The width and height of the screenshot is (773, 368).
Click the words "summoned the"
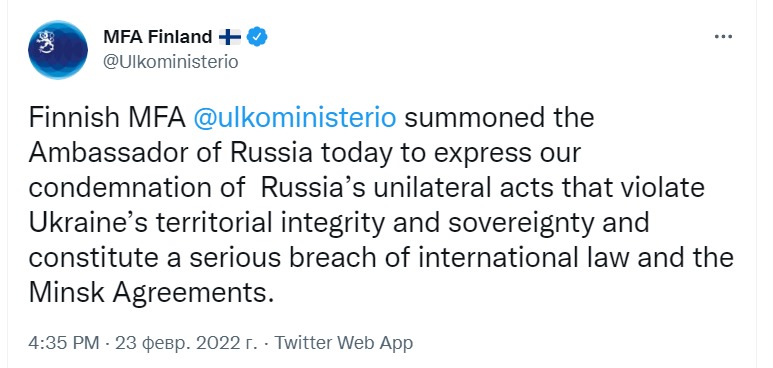tap(499, 118)
